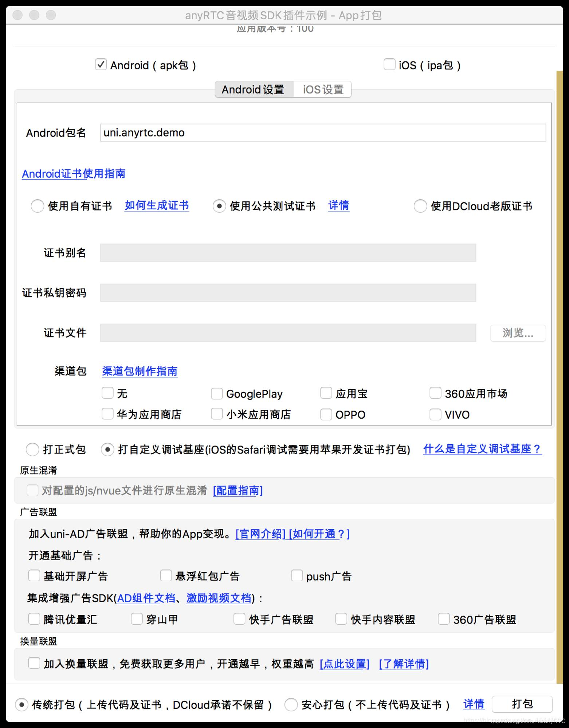Open the [了解详情] link

[404, 664]
